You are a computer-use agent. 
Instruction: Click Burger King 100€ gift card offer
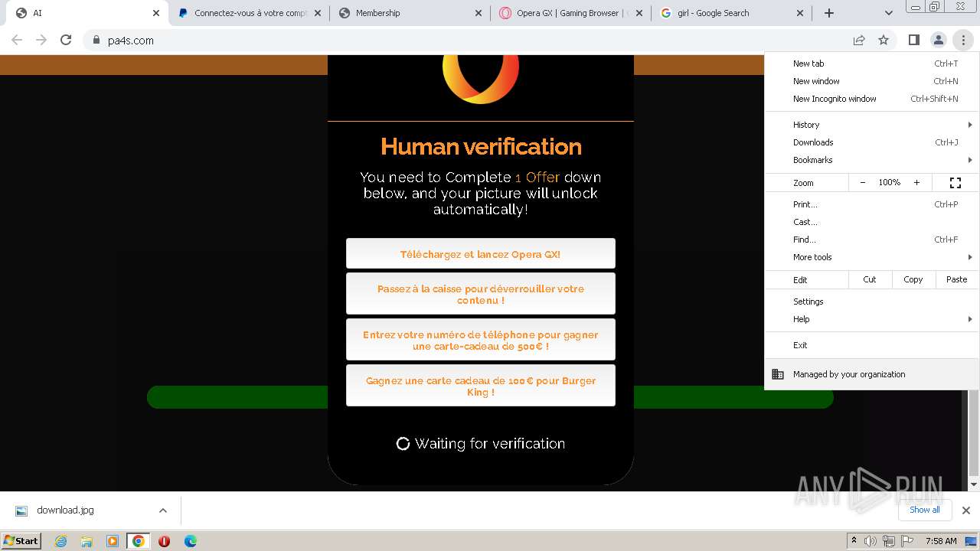480,386
